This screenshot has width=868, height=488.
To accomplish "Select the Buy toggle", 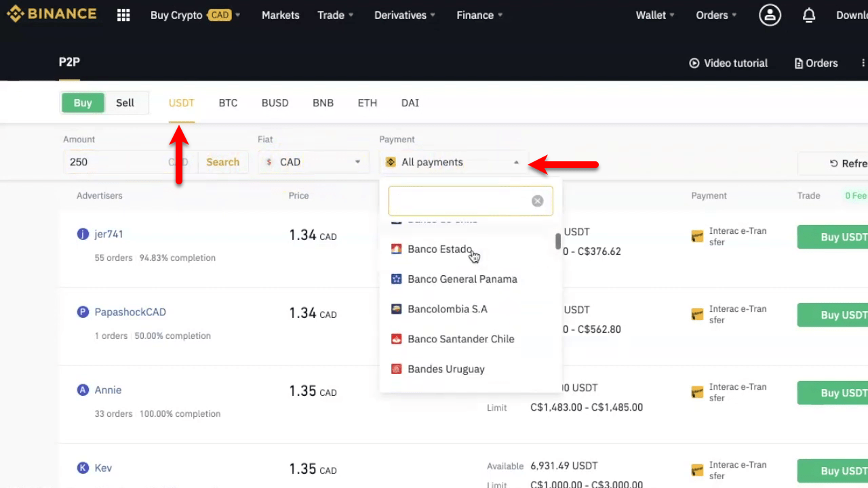I will 83,103.
